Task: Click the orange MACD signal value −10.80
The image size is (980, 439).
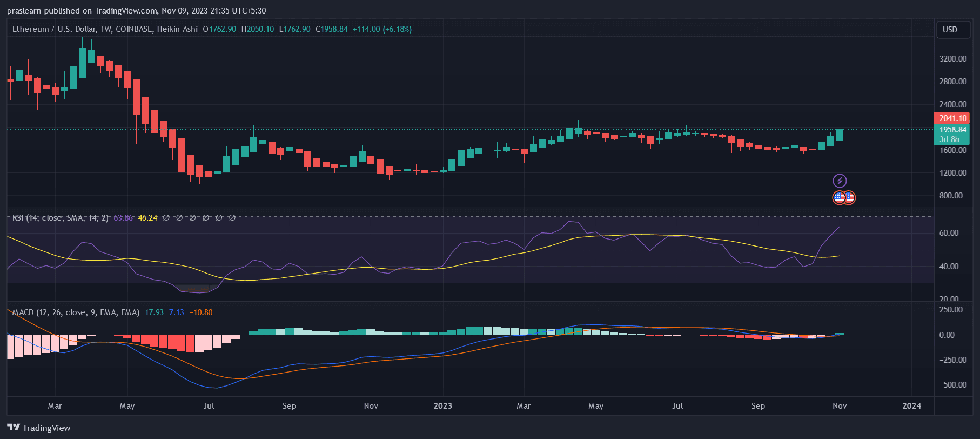Action: [x=201, y=312]
